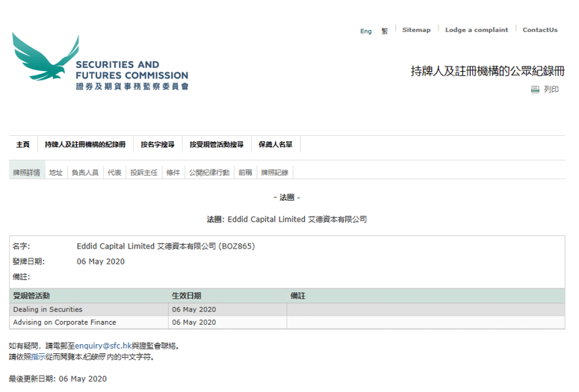The width and height of the screenshot is (579, 392).
Task: Click the 最後更新日期 line
Action: coord(58,379)
